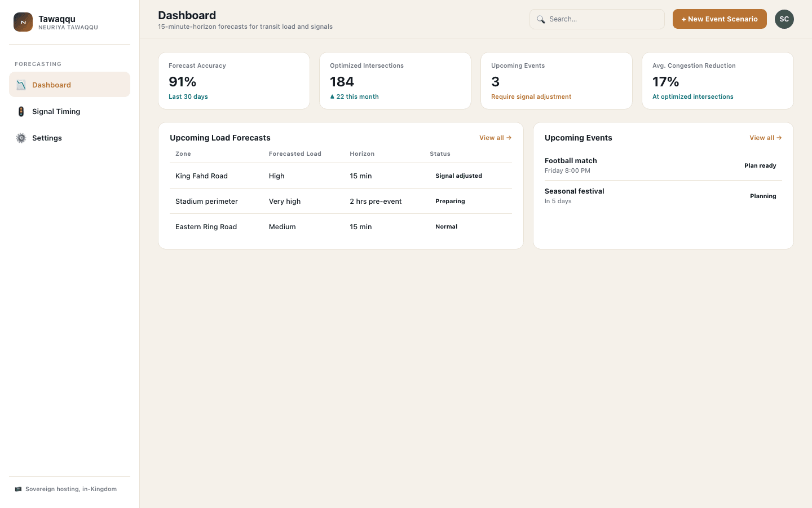Focus the Search input field

597,19
